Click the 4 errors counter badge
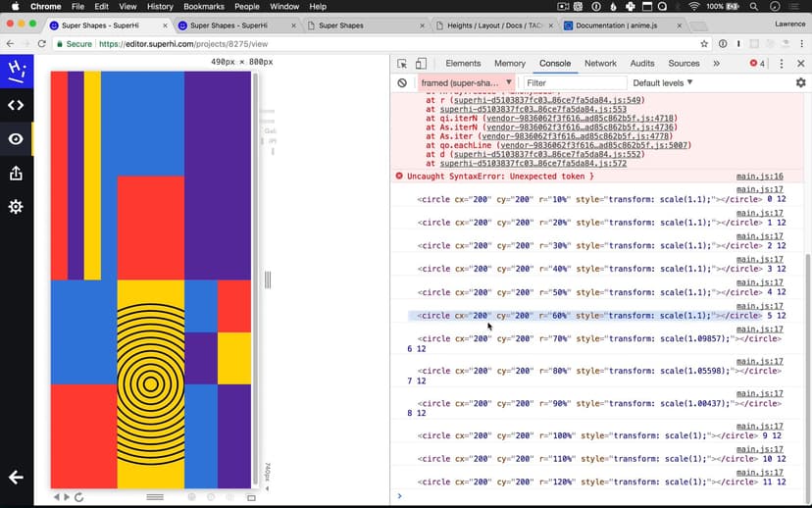The width and height of the screenshot is (812, 508). pyautogui.click(x=758, y=64)
